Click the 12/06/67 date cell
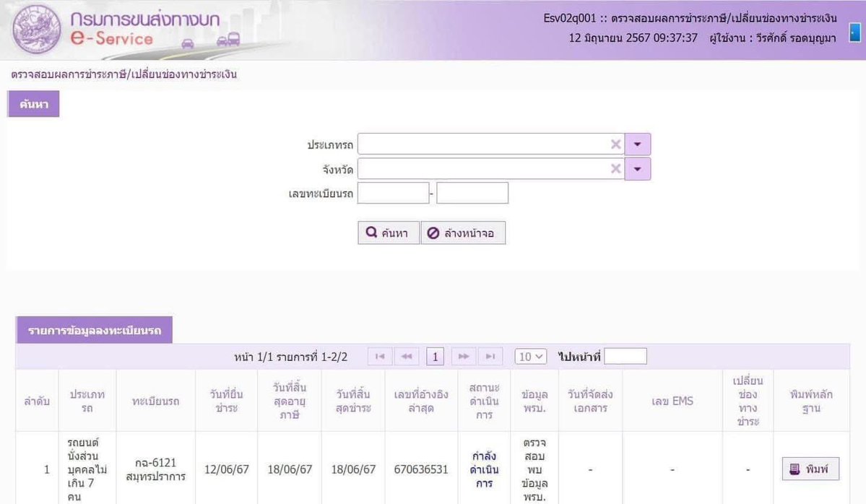Viewport: 866px width, 504px height. [227, 469]
